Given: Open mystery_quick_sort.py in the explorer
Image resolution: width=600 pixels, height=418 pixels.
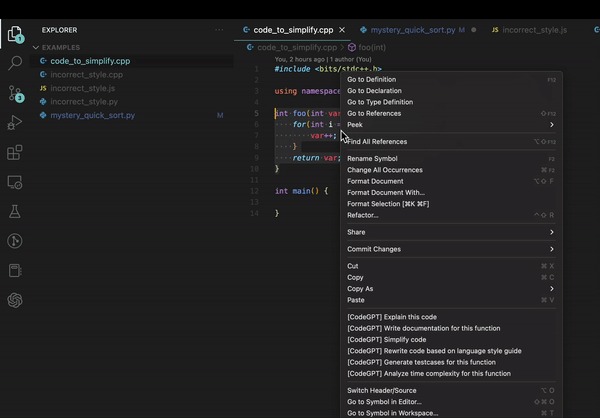Looking at the screenshot, I should point(132,115).
